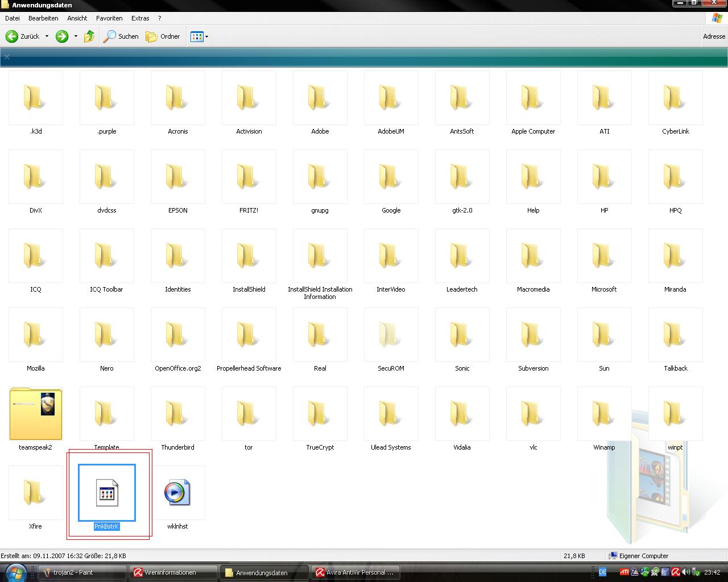Screen dimensions: 728x582
Task: Open the Thunderbird folder
Action: click(x=178, y=414)
